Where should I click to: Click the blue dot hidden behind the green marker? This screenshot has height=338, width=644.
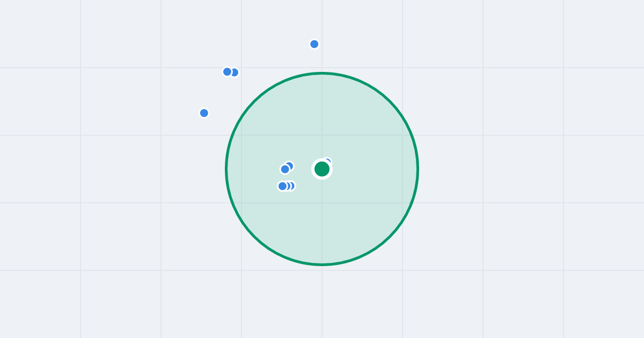pyautogui.click(x=328, y=160)
